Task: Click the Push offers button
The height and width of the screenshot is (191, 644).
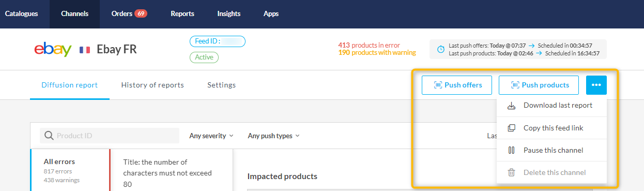Action: 457,85
